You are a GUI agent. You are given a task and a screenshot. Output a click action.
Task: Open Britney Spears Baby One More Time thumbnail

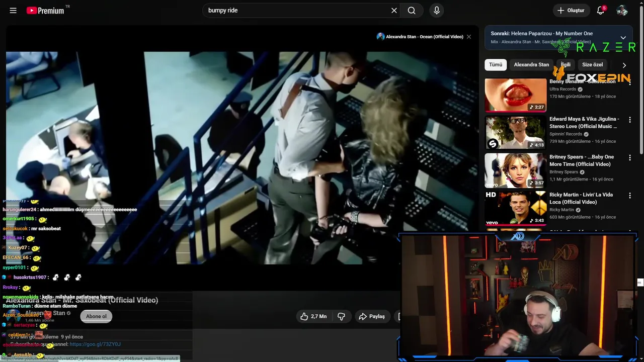pos(515,170)
